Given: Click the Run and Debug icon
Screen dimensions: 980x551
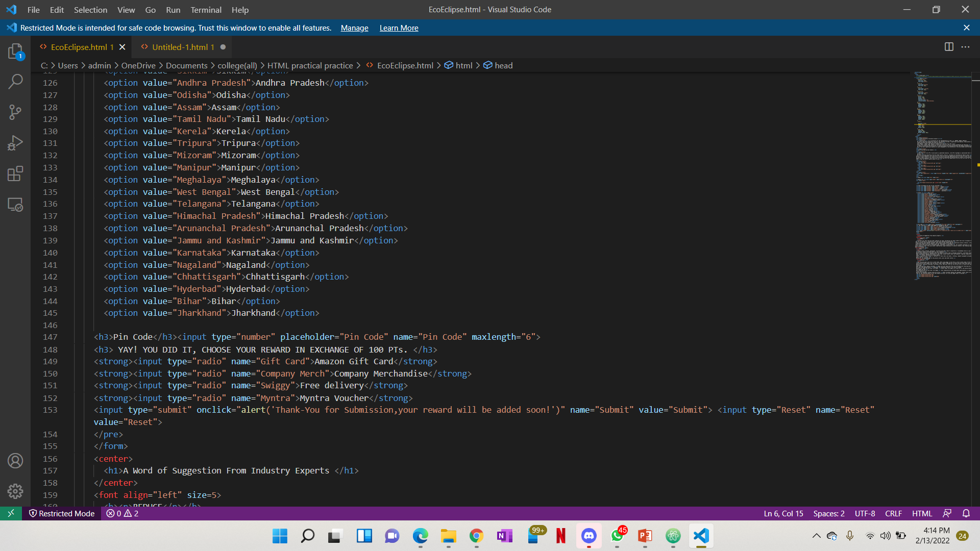Looking at the screenshot, I should 15,143.
